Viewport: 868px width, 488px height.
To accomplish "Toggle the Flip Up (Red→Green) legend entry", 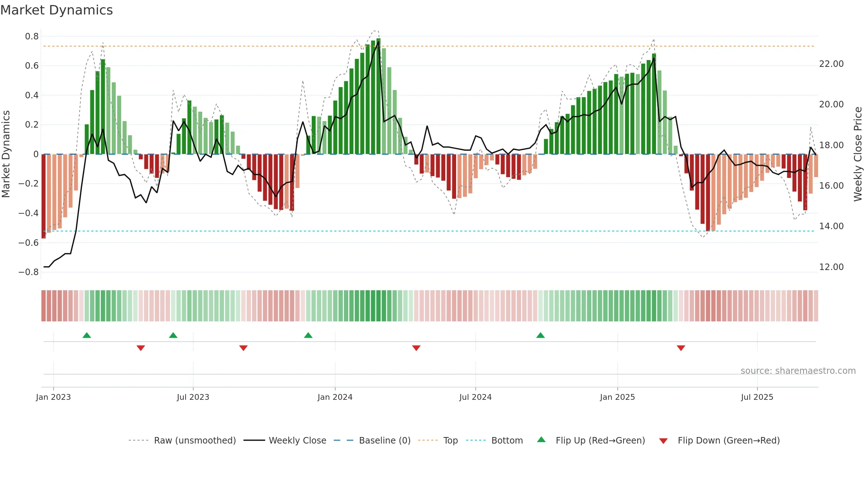I will 591,440.
